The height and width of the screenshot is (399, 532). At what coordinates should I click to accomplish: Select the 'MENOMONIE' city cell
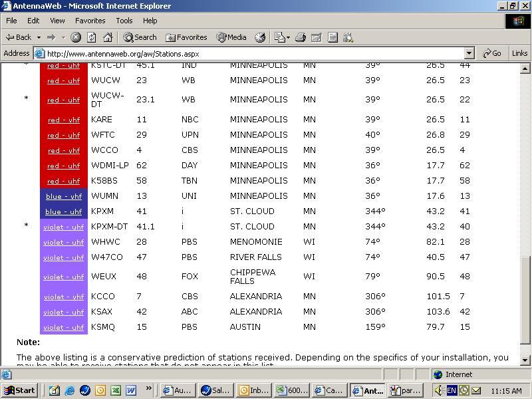(256, 241)
